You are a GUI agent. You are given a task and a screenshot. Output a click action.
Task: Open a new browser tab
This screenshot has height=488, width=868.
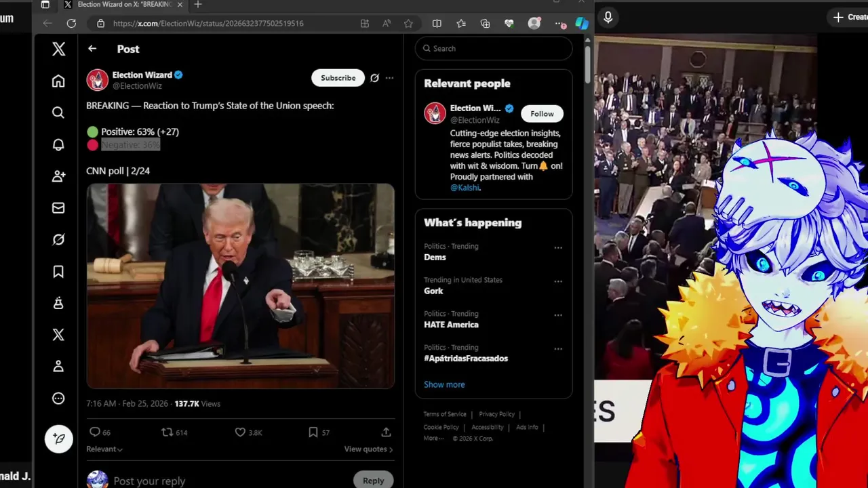(198, 4)
